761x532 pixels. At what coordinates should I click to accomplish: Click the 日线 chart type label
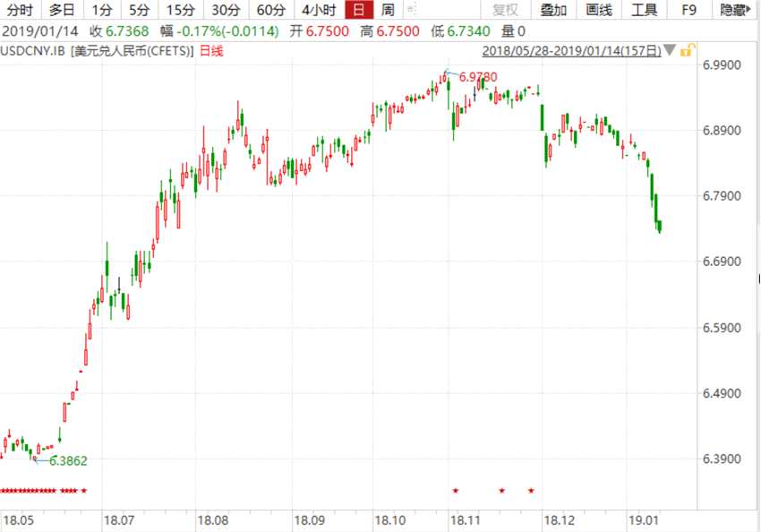(211, 51)
